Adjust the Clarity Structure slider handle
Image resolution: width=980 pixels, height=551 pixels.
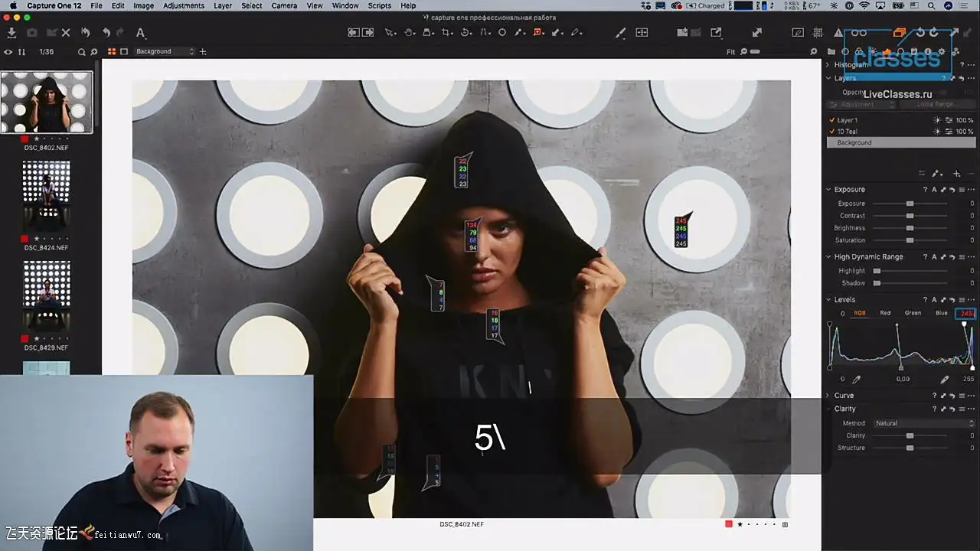pos(910,448)
